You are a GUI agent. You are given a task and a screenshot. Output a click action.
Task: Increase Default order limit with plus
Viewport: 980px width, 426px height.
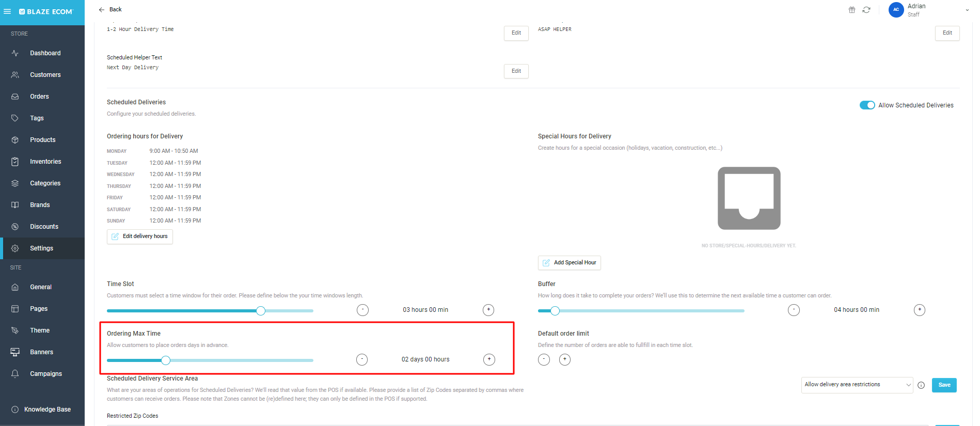click(565, 359)
